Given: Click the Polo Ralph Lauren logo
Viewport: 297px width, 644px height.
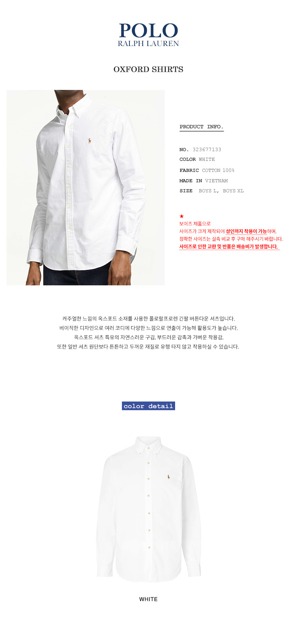Looking at the screenshot, I should tap(148, 35).
